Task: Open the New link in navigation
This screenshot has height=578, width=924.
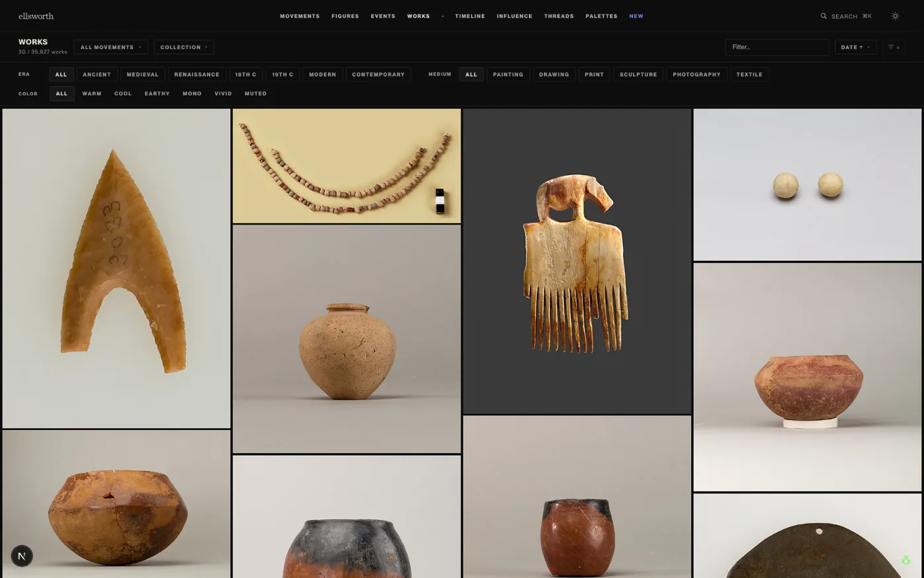Action: point(636,16)
